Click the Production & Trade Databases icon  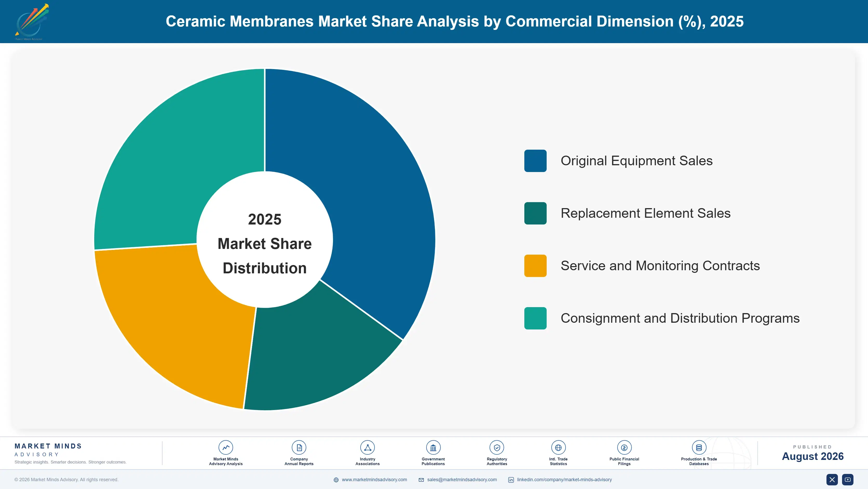[x=699, y=447]
